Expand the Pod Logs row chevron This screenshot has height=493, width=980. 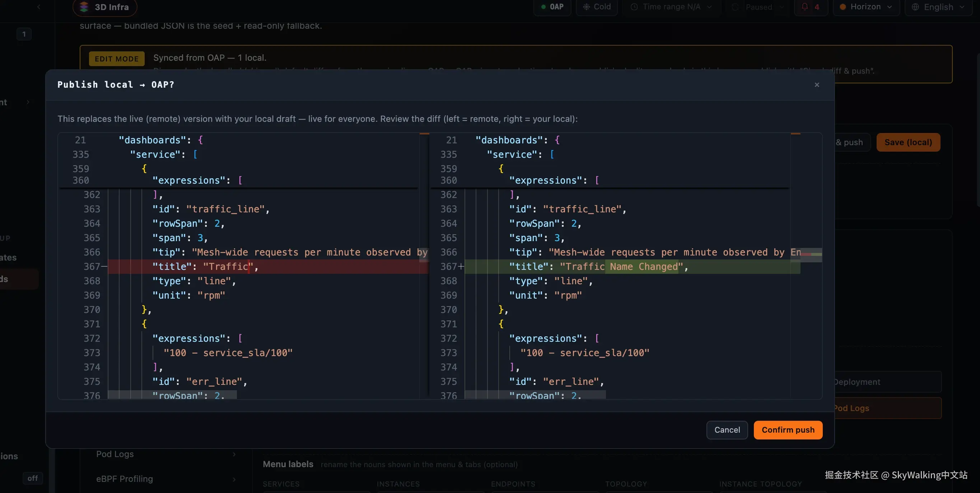tap(234, 454)
